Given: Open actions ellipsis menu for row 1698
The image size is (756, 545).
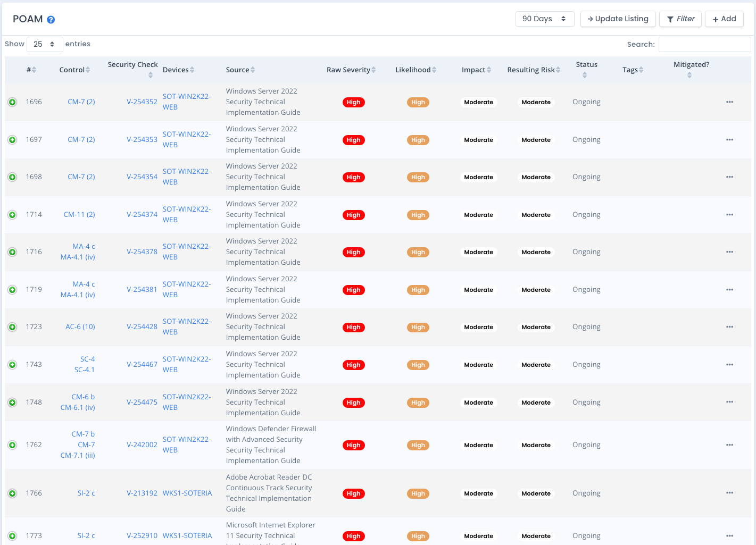Looking at the screenshot, I should 729,177.
